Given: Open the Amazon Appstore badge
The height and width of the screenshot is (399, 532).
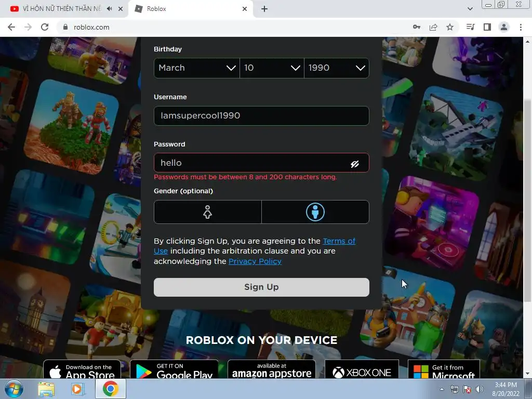Looking at the screenshot, I should [x=271, y=370].
